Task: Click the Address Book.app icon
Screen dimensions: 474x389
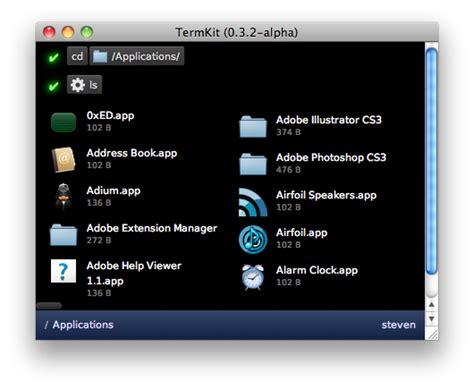Action: click(63, 159)
